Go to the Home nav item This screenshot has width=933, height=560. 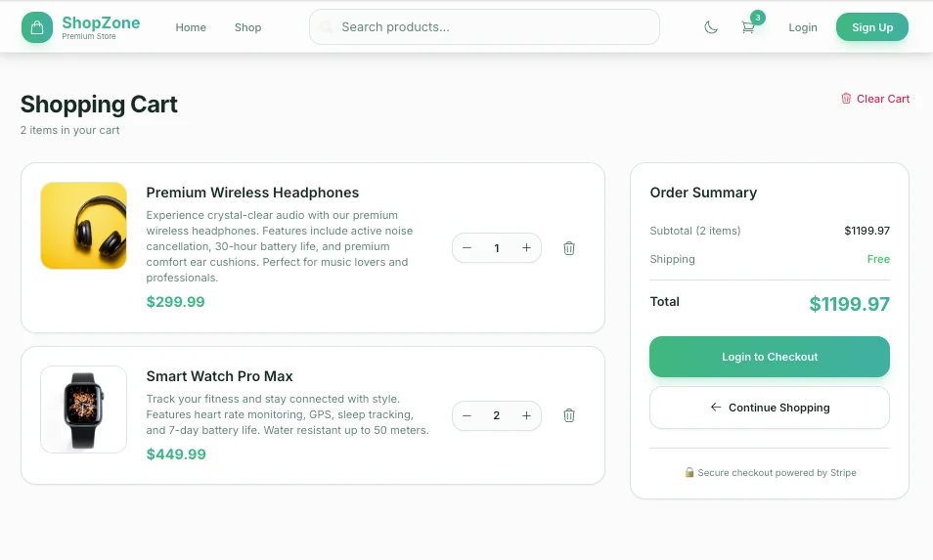click(191, 27)
